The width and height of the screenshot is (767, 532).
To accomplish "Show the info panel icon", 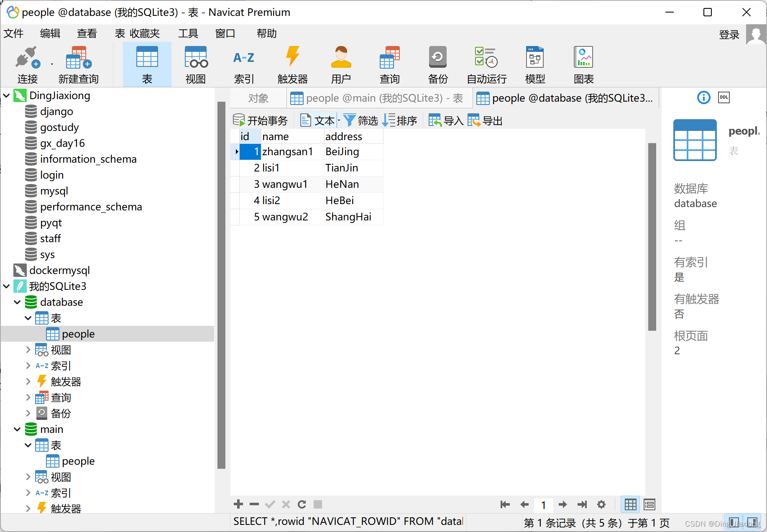I will [704, 97].
